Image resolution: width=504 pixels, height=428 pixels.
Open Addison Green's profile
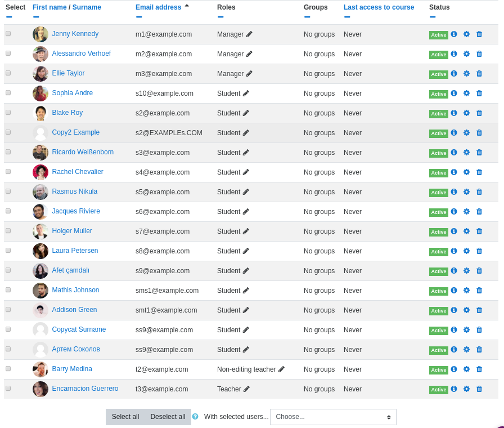coord(75,310)
